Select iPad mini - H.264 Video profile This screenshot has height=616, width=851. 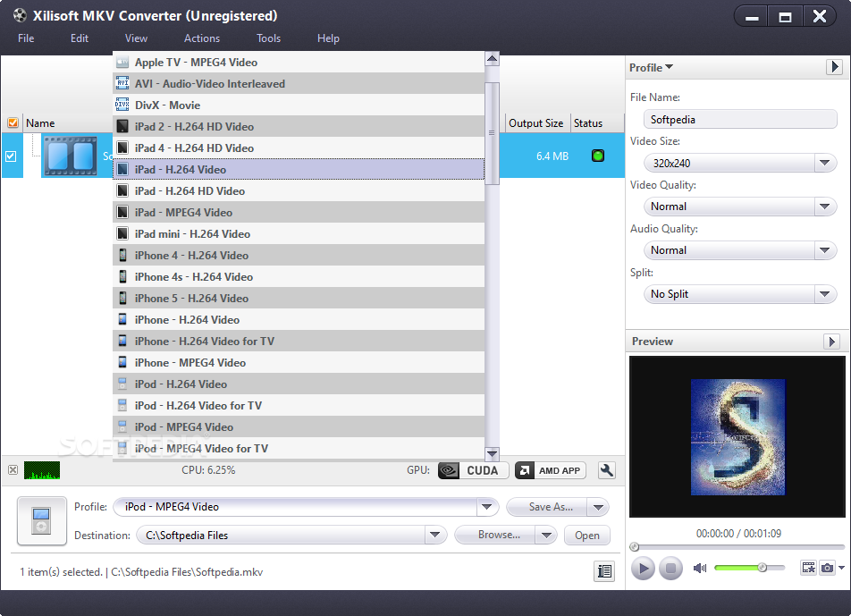point(299,234)
